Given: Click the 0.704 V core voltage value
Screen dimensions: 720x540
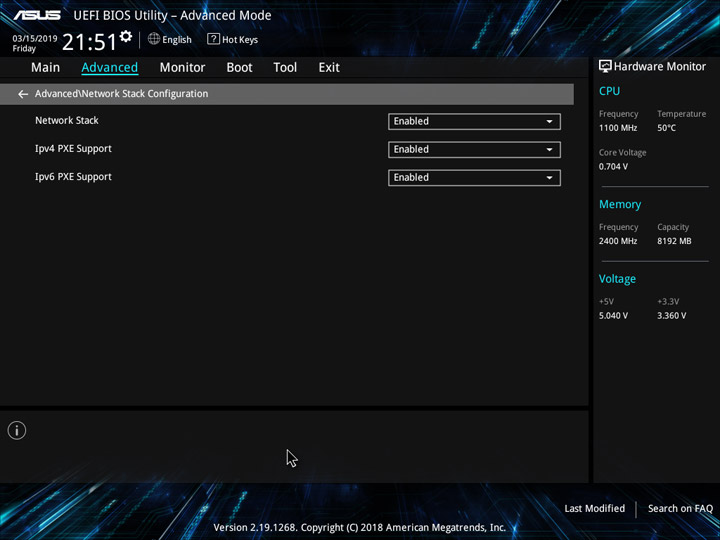Looking at the screenshot, I should (613, 166).
